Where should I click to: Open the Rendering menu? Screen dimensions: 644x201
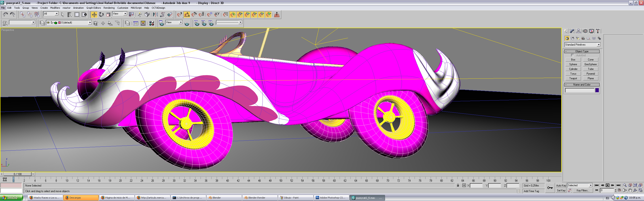click(x=109, y=8)
